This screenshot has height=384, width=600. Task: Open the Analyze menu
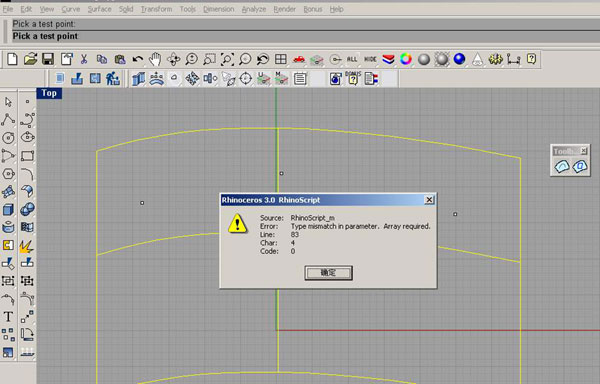(x=254, y=9)
